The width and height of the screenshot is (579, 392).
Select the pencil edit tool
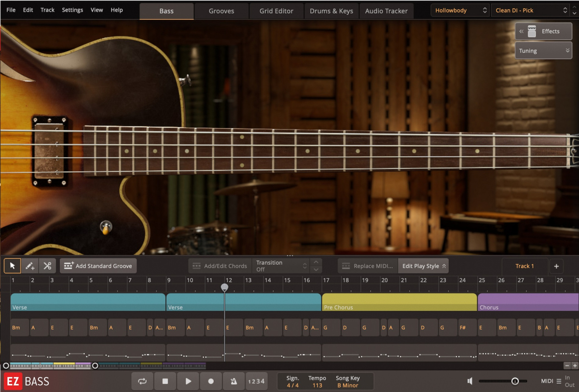(x=30, y=266)
